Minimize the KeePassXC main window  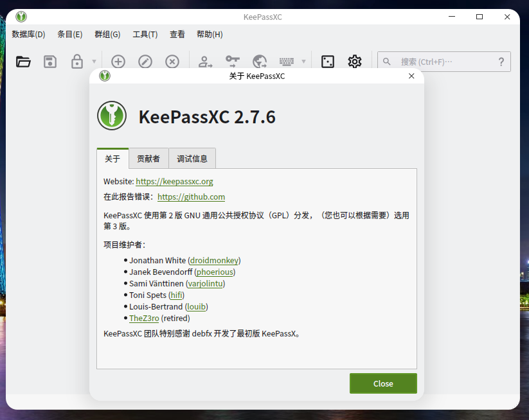(x=452, y=17)
